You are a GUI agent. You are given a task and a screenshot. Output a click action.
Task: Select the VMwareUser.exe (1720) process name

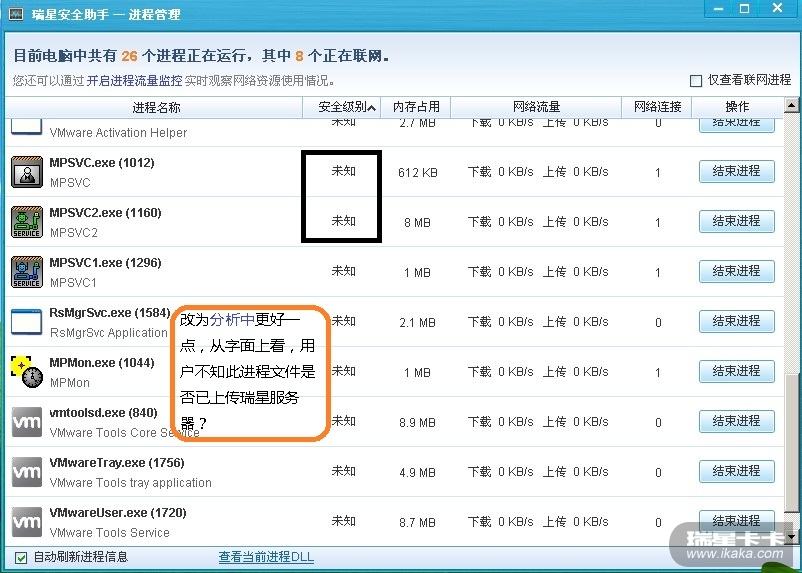118,513
